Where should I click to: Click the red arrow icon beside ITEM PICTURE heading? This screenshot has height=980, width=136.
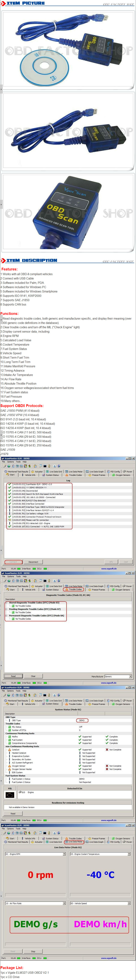(x=3, y=3)
